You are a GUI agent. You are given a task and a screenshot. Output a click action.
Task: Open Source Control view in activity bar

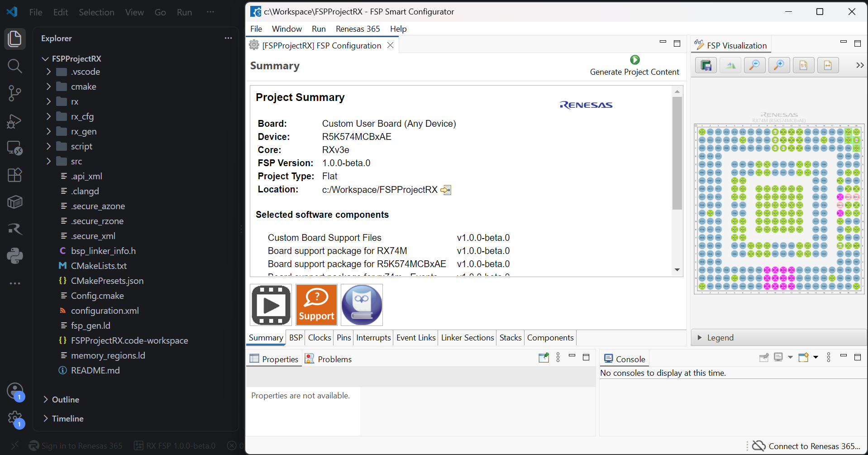click(15, 93)
